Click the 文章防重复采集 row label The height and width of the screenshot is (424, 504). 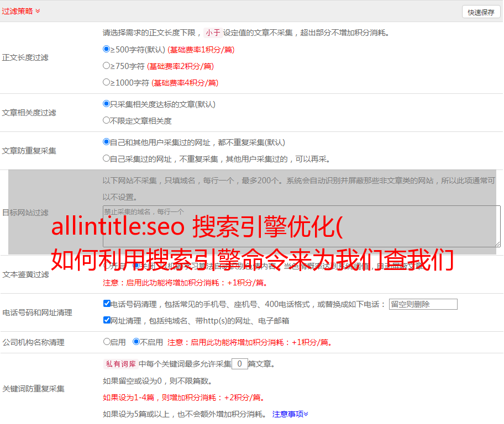point(29,151)
